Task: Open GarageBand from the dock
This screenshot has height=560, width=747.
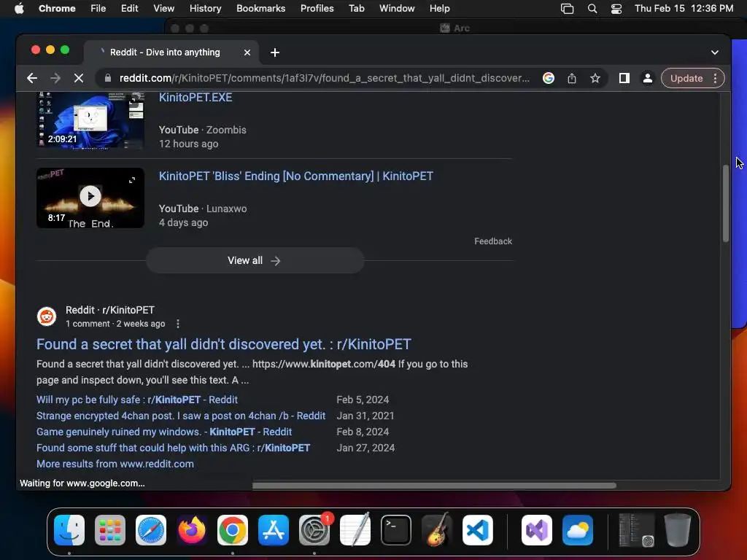Action: click(x=437, y=530)
